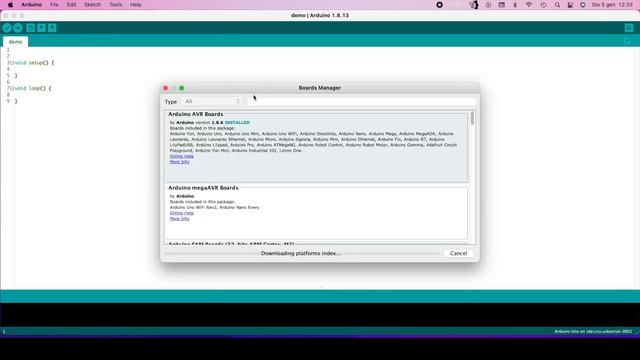
Task: Open the Sketch menu
Action: point(92,5)
